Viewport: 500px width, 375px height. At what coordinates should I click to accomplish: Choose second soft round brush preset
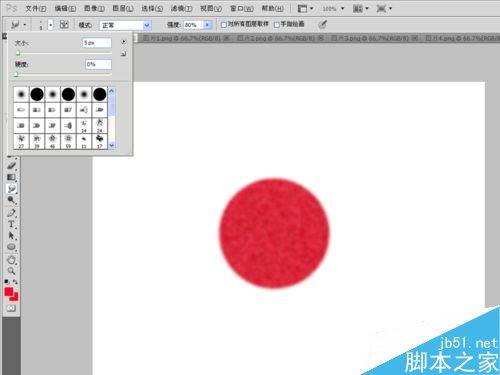52,94
